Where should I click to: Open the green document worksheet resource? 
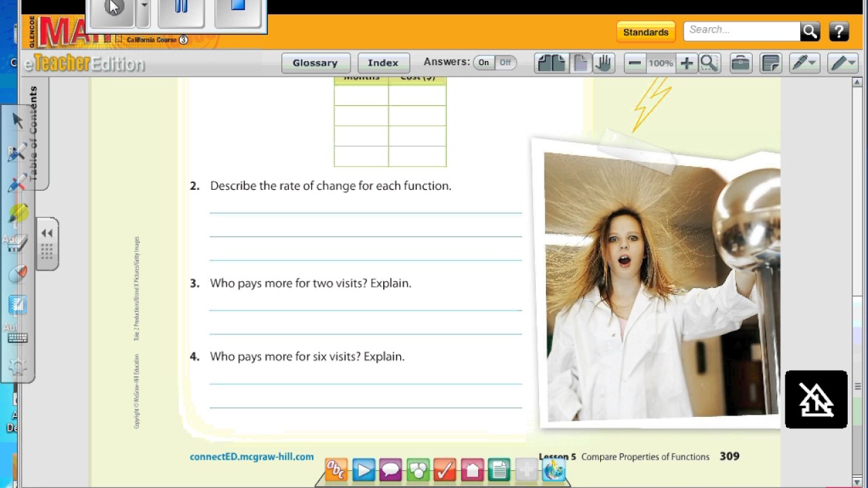pos(499,470)
